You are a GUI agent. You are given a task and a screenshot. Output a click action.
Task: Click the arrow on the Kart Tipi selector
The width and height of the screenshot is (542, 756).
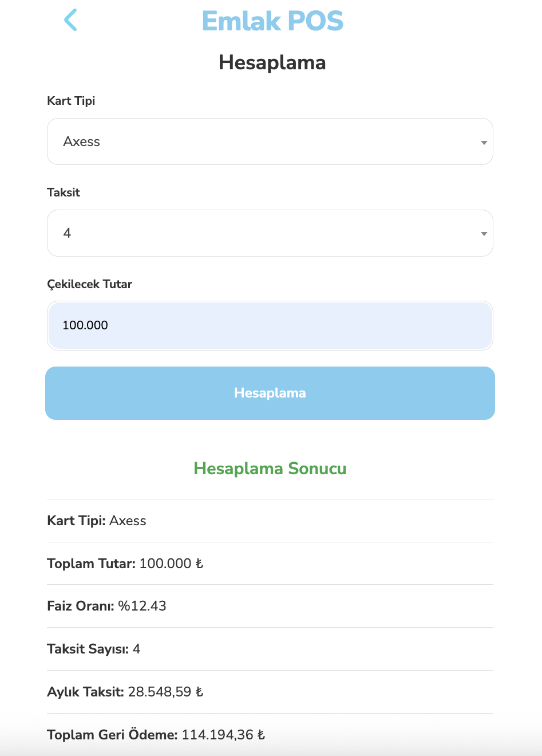(484, 143)
